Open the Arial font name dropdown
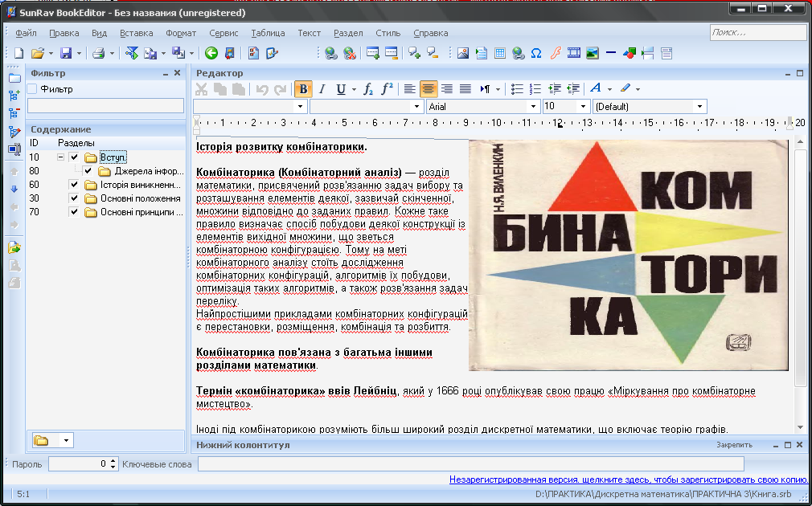The width and height of the screenshot is (812, 506). click(x=533, y=107)
